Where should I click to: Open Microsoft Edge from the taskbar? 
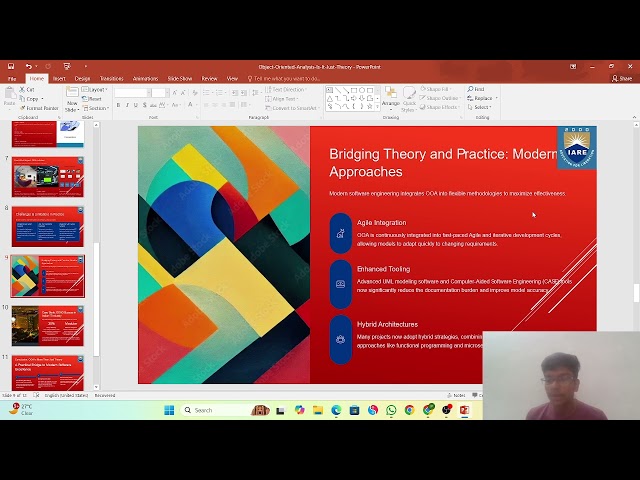click(336, 410)
